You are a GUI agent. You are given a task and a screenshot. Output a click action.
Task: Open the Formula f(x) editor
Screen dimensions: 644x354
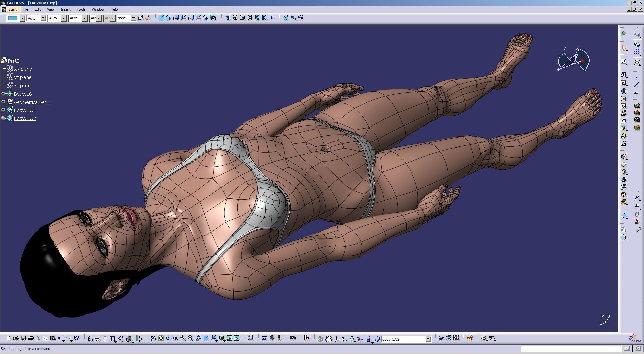coord(90,339)
